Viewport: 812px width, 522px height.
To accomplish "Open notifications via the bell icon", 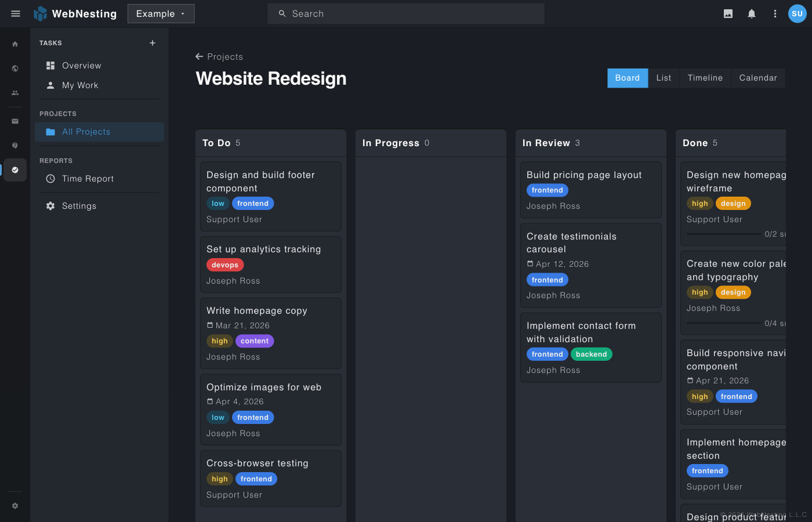I will point(752,13).
